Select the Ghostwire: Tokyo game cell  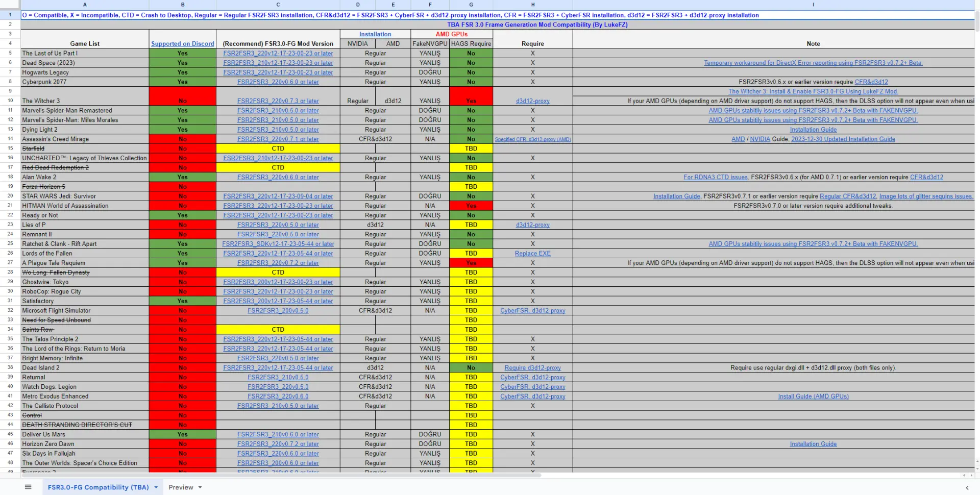click(x=85, y=282)
